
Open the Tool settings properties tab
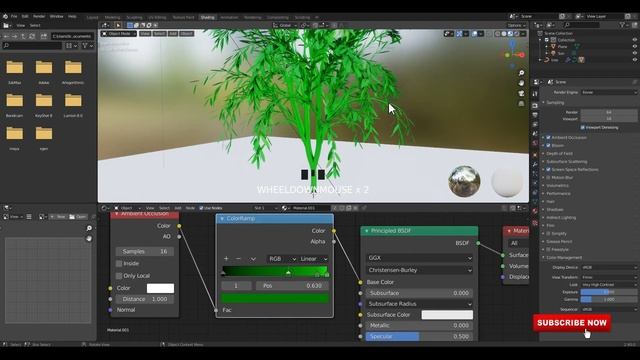click(535, 94)
